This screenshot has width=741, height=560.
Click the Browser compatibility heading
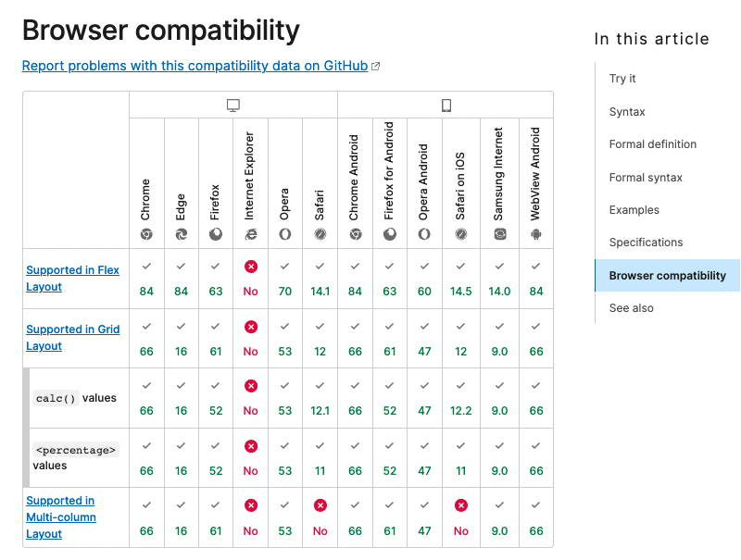tap(160, 31)
